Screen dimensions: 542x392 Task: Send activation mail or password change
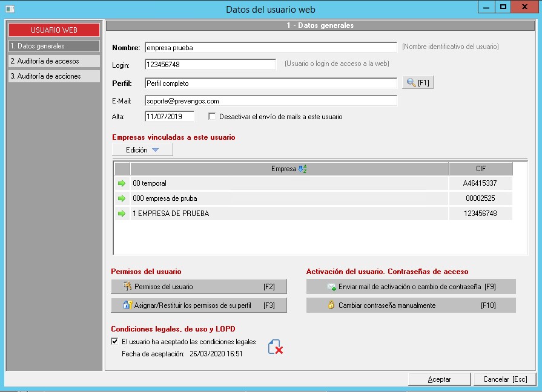pos(411,287)
